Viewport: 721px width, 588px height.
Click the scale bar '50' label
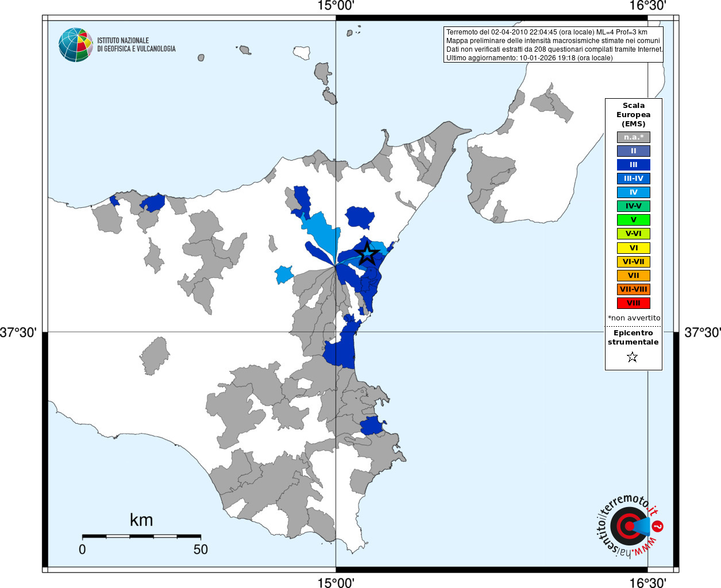tap(201, 550)
